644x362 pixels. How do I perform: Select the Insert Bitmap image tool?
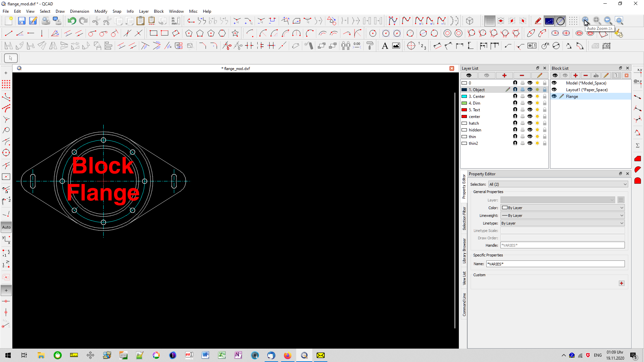(396, 46)
